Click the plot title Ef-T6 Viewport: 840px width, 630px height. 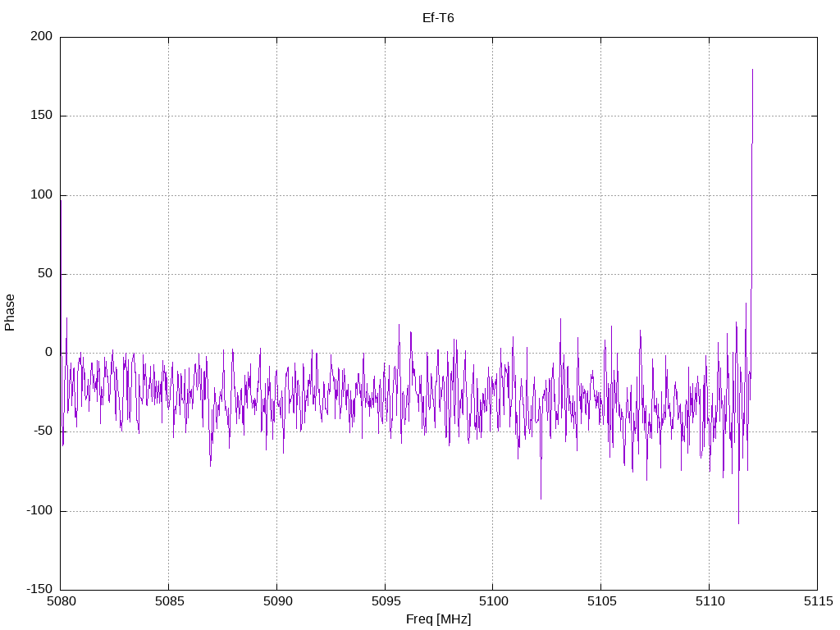coord(438,18)
